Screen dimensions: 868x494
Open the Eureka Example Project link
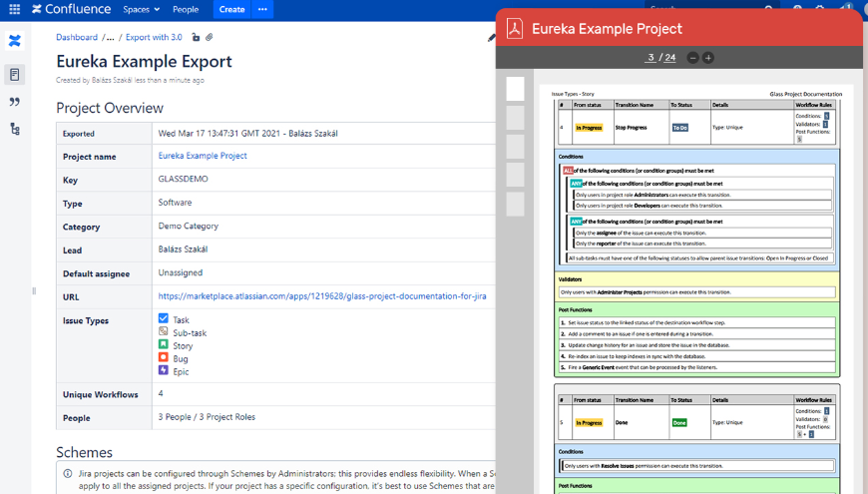point(203,156)
